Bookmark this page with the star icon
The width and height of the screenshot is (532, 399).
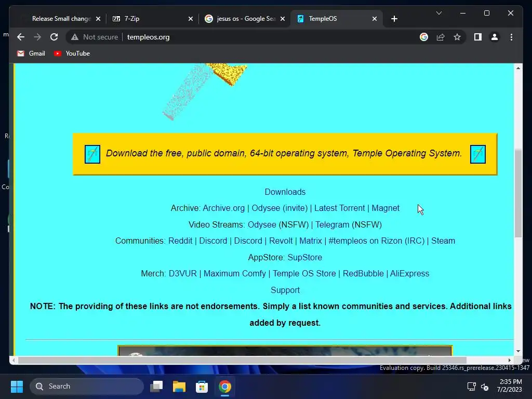457,37
